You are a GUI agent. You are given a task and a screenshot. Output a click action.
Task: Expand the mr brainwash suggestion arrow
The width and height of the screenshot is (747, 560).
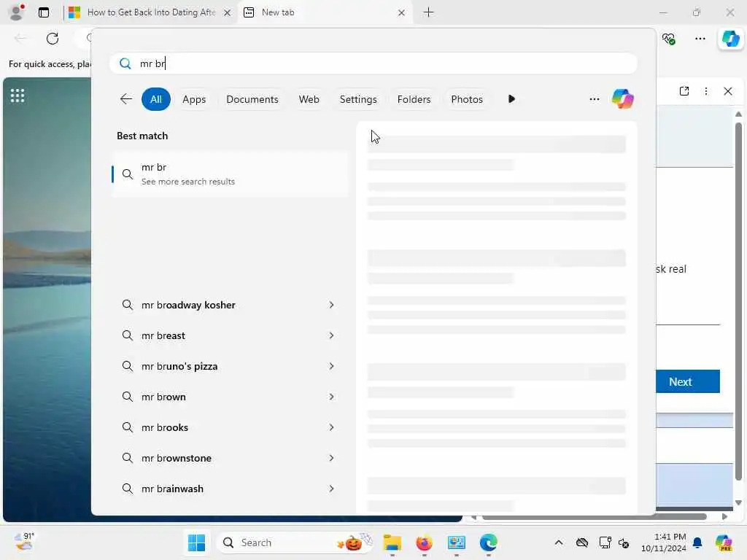[x=331, y=489]
